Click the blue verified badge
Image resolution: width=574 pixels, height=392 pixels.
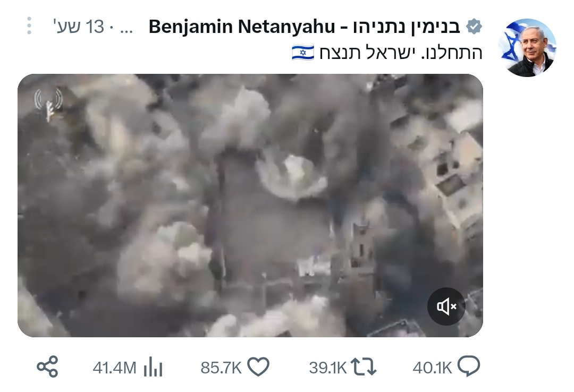[x=474, y=27]
